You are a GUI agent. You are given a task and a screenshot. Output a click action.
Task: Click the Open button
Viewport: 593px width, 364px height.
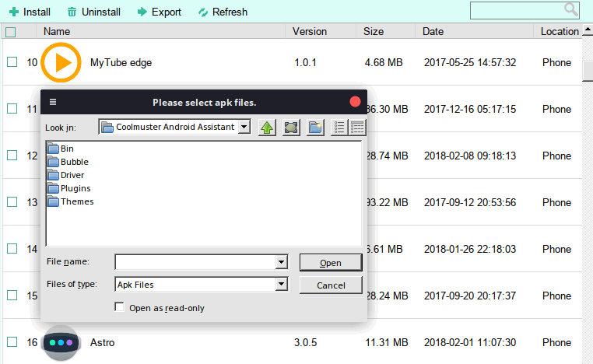331,263
